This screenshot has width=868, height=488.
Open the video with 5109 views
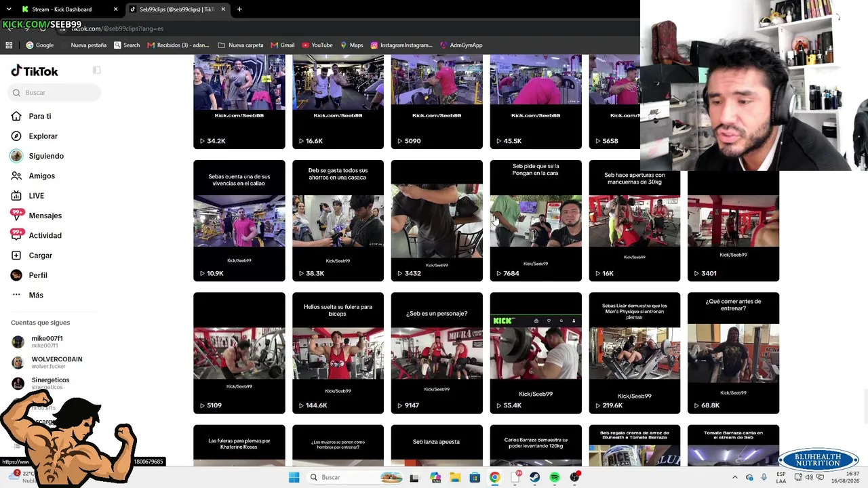click(x=239, y=352)
